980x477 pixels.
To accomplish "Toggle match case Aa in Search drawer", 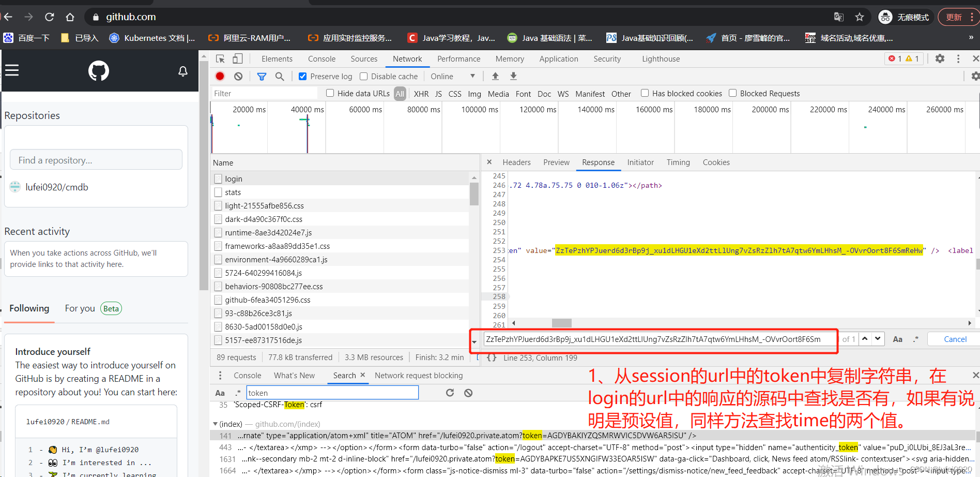I will click(x=220, y=393).
